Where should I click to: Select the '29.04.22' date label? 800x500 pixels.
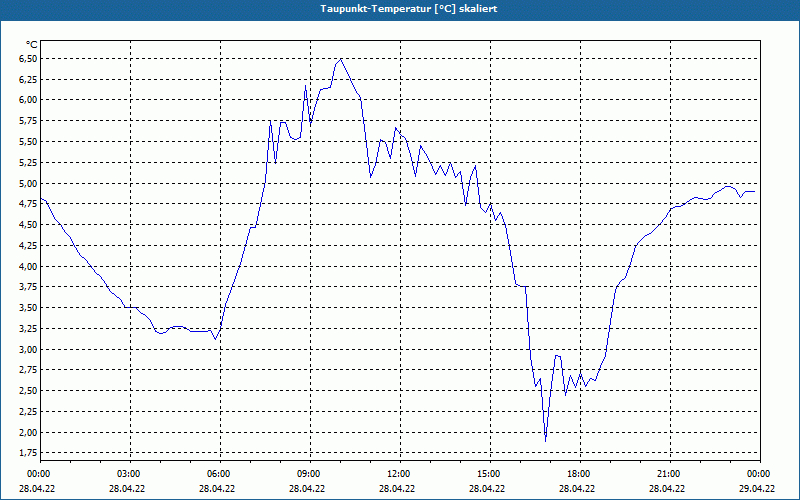(757, 489)
